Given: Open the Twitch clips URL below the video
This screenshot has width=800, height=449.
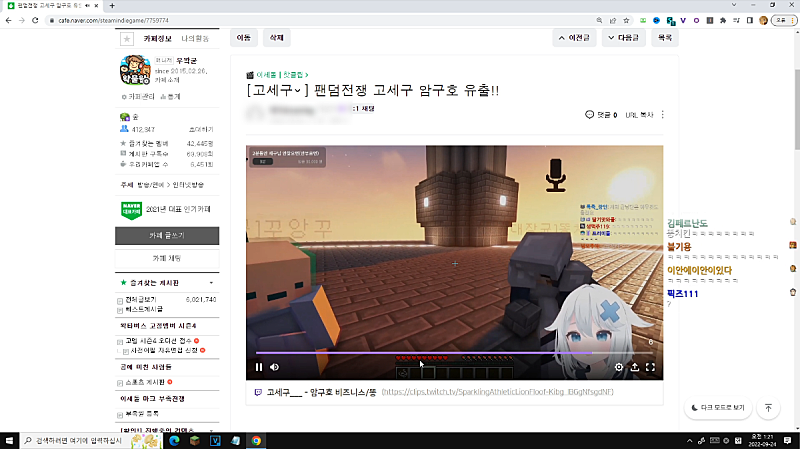Looking at the screenshot, I should pos(497,392).
